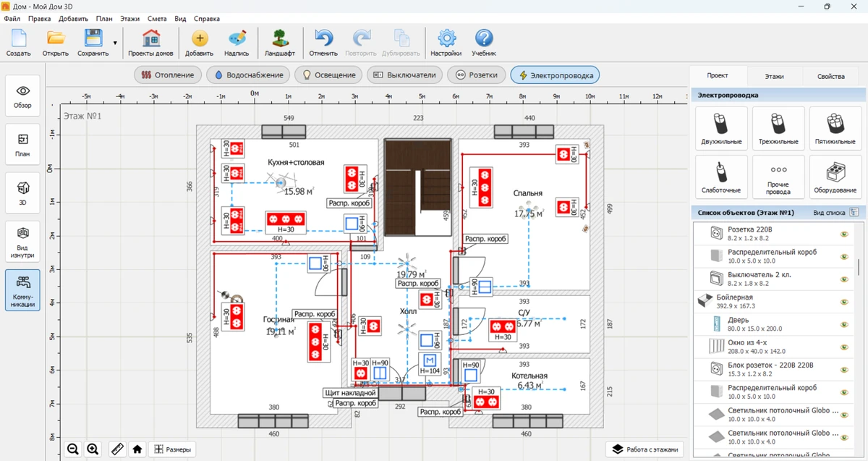Click the Создать new project icon
Screen dimensions: 868x461
(x=19, y=43)
